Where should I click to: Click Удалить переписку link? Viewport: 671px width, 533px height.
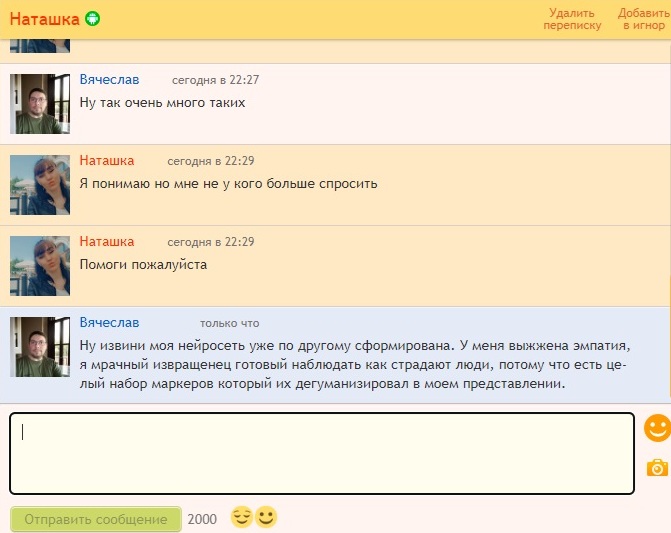point(572,19)
